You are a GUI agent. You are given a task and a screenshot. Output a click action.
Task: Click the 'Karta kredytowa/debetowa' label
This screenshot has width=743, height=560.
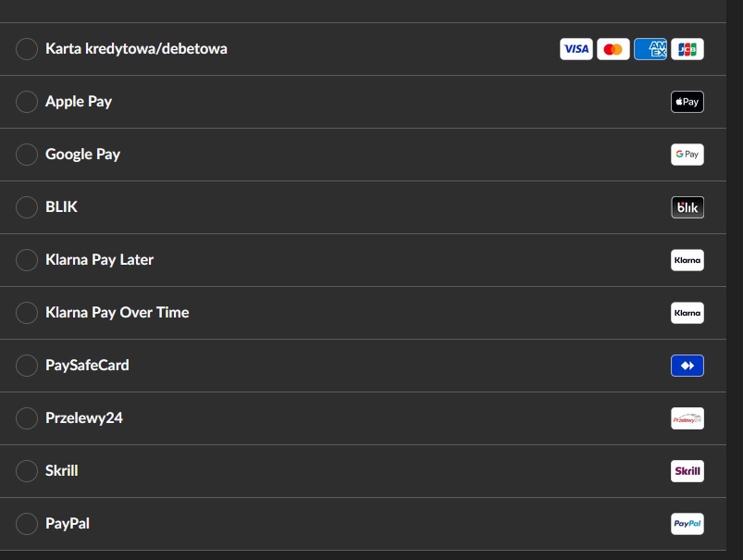coord(136,49)
